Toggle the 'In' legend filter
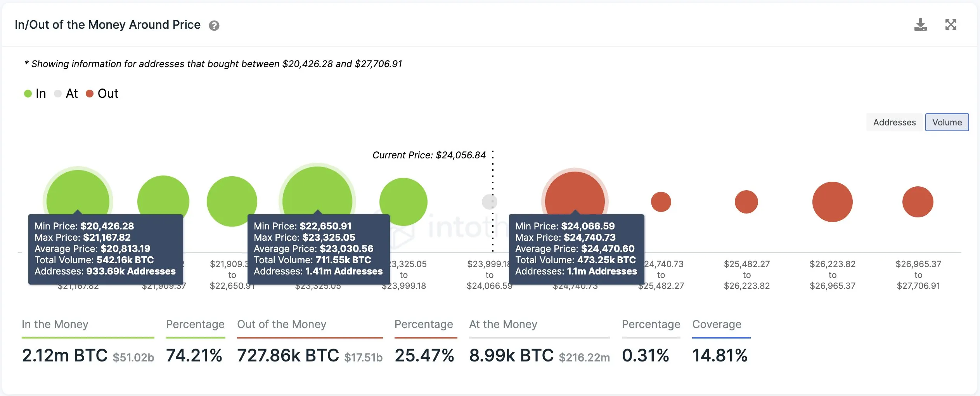 coord(36,93)
